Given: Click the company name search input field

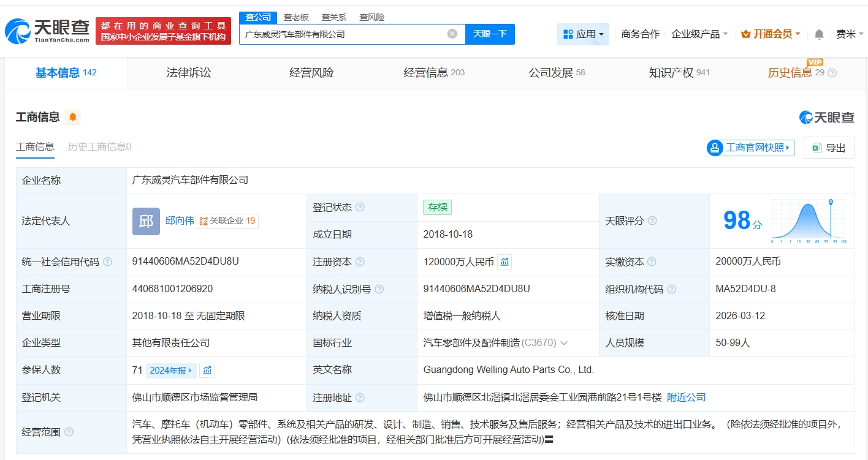Looking at the screenshot, I should [343, 34].
